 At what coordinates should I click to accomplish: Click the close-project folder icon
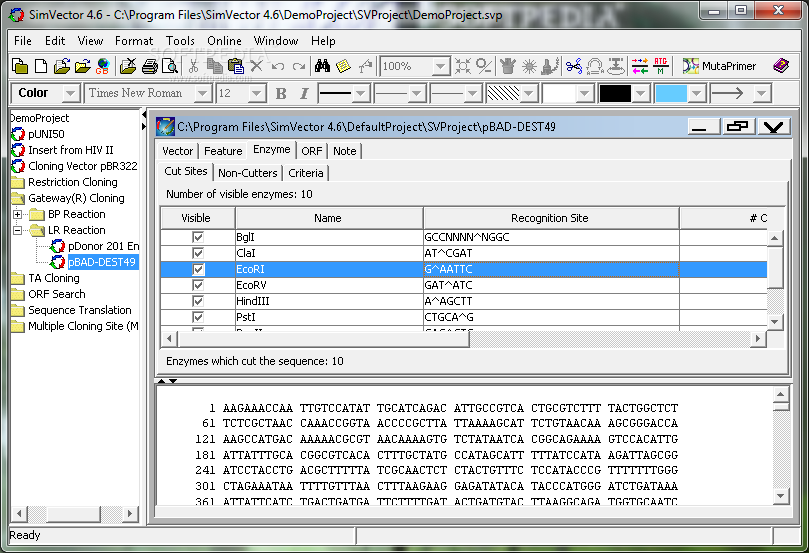coord(128,66)
